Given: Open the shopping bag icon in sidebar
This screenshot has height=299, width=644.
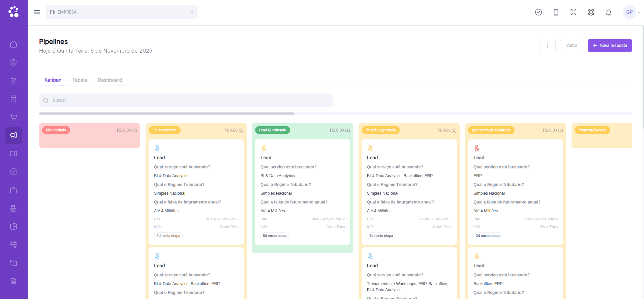Looking at the screenshot, I should coord(13,172).
